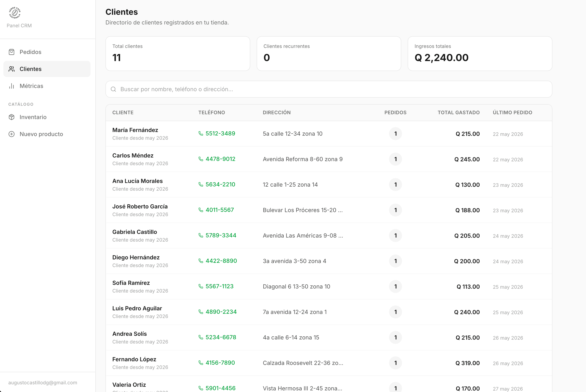Click address Diagonal 6 13-50 zona 10
Viewport: 586px width, 392px height.
click(x=296, y=287)
